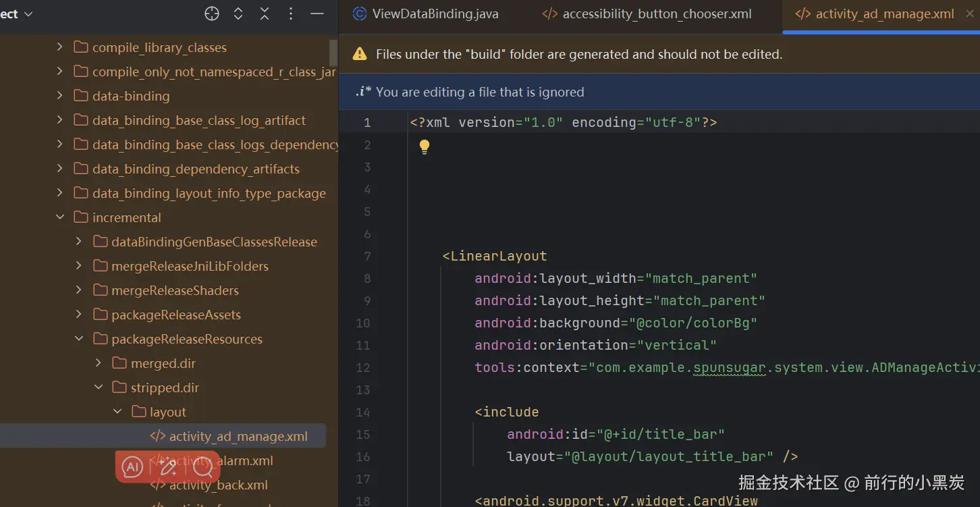The image size is (980, 507).
Task: Click the <include tag on line 14
Action: pos(507,412)
